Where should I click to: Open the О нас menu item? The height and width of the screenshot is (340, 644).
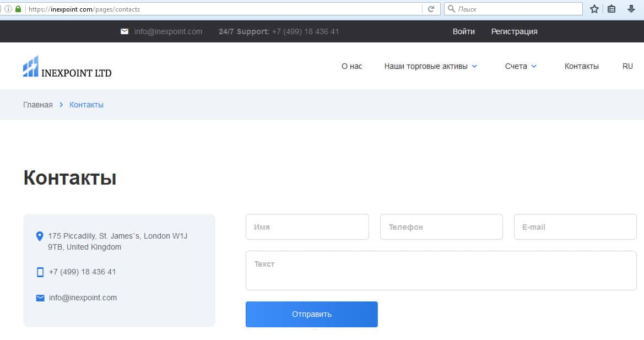[x=351, y=66]
